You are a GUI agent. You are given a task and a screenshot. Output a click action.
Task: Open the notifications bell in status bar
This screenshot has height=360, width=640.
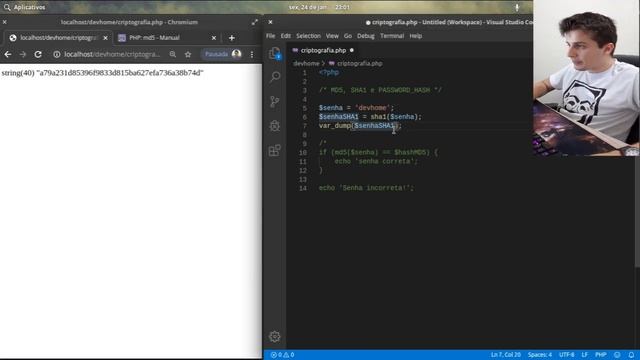631,355
